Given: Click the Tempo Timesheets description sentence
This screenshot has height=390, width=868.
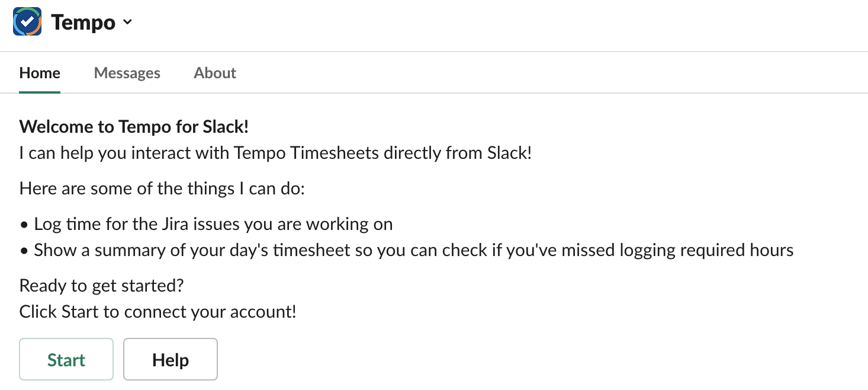Looking at the screenshot, I should pos(275,153).
